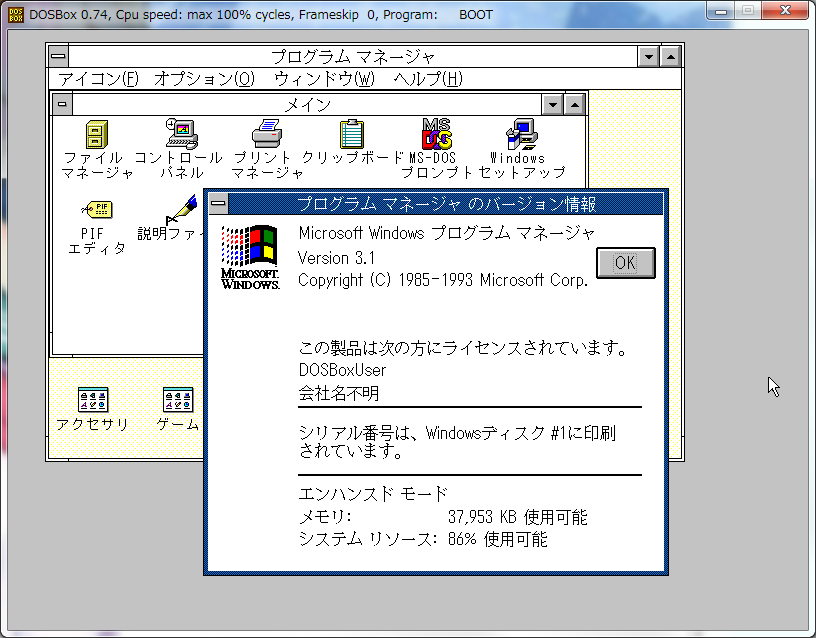Open the Program Manager control menu
The width and height of the screenshot is (816, 638).
click(58, 55)
